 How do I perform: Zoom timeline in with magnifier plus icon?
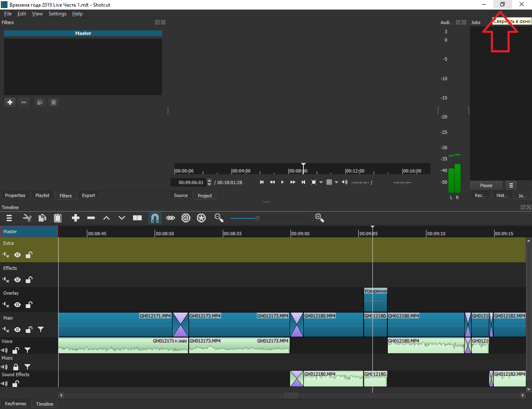coord(320,218)
